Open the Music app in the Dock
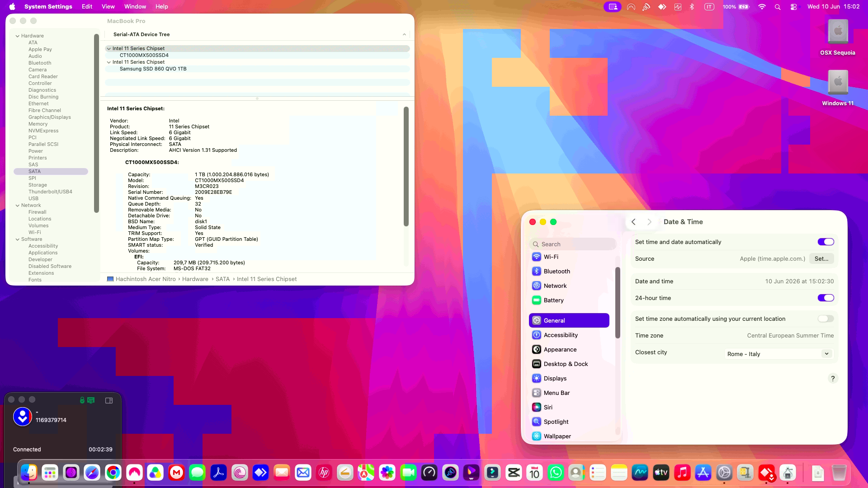This screenshot has height=488, width=868. click(x=682, y=473)
